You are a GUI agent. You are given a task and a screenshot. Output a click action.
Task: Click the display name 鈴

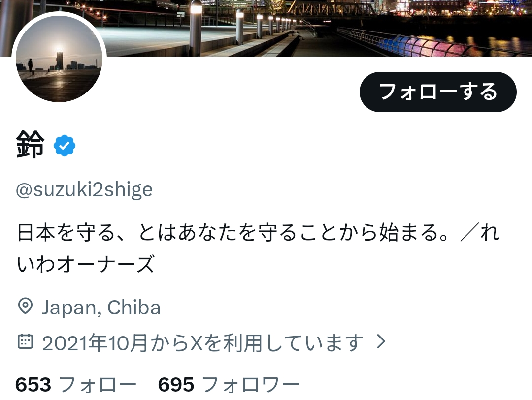pos(30,145)
